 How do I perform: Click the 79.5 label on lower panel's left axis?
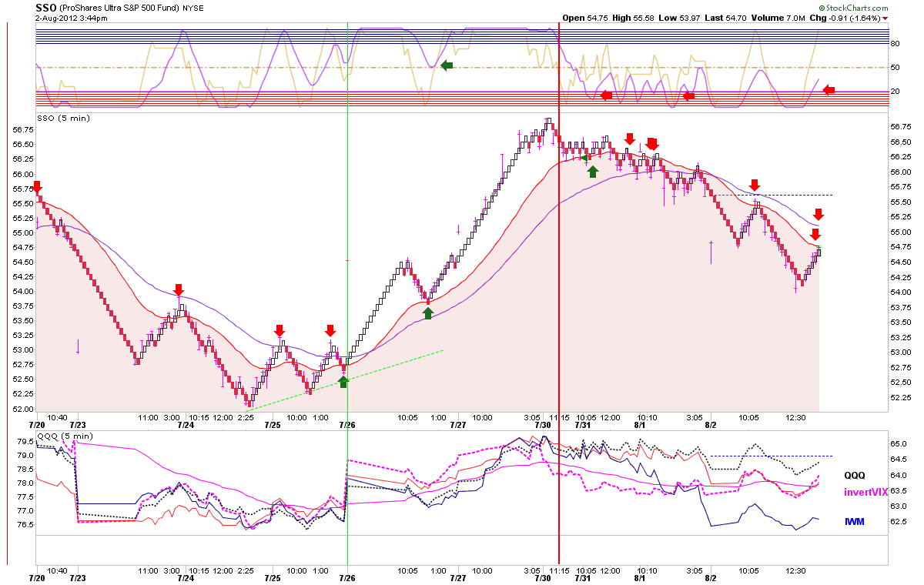[x=25, y=442]
